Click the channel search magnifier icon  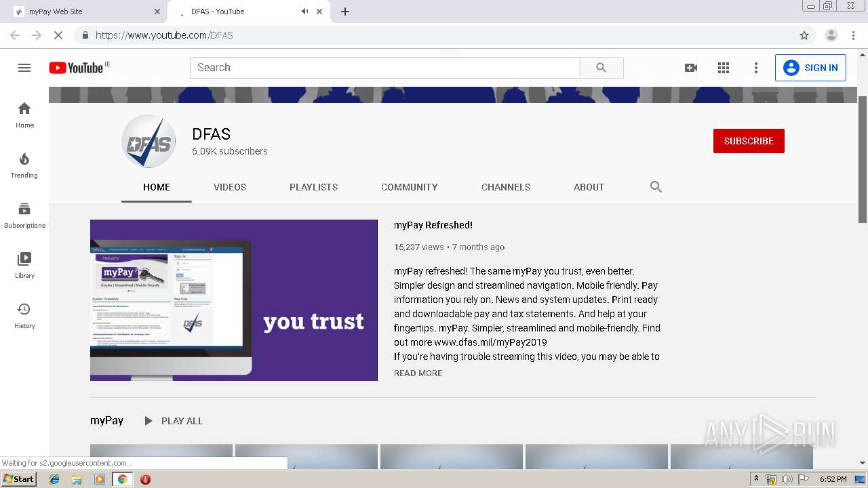(x=656, y=187)
